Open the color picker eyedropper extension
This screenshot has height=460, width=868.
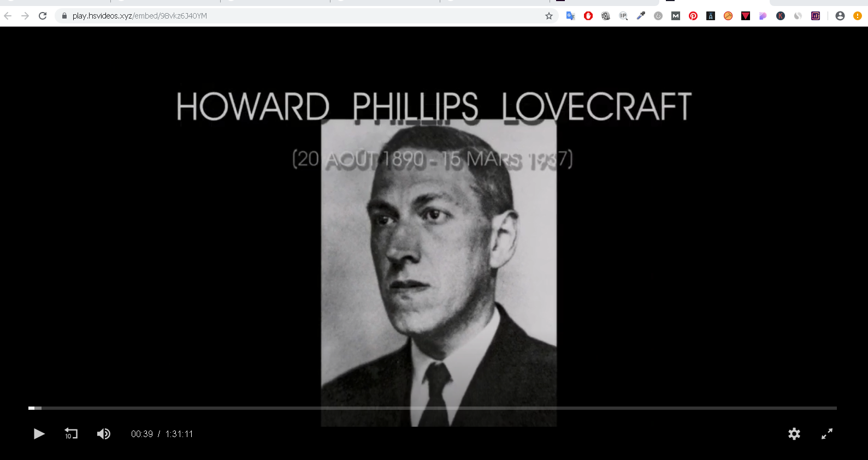(x=641, y=16)
